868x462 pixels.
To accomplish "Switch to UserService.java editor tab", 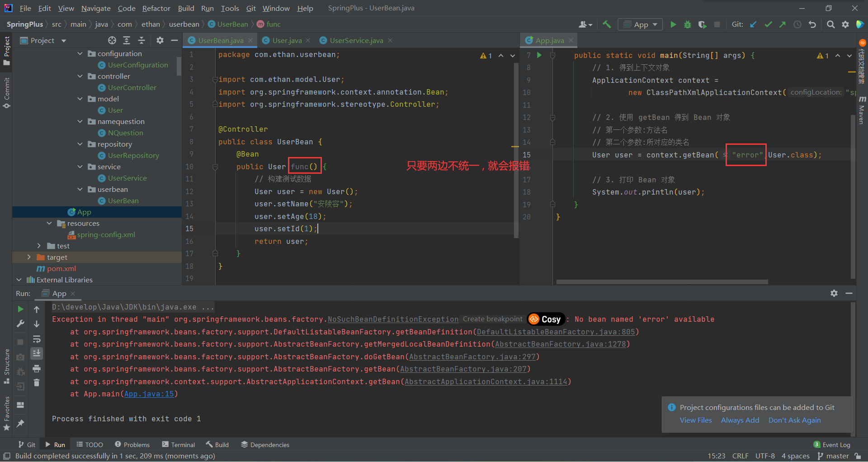I will click(x=356, y=40).
